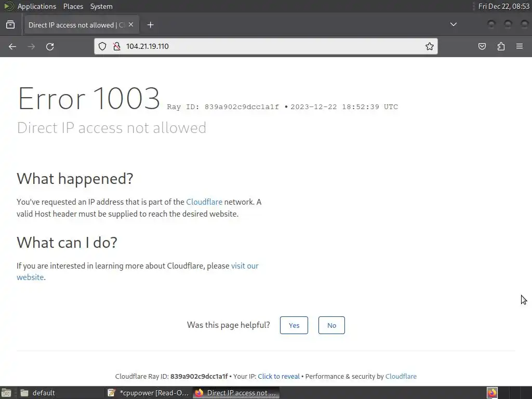Screen dimensions: 532x399
Task: Click the address bar showing 104.21.19.110
Action: (x=266, y=46)
